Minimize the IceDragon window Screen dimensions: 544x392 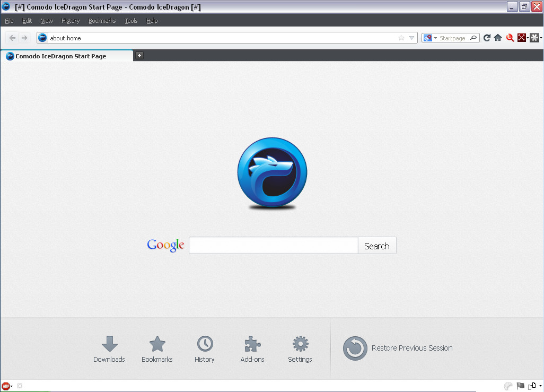pos(512,6)
